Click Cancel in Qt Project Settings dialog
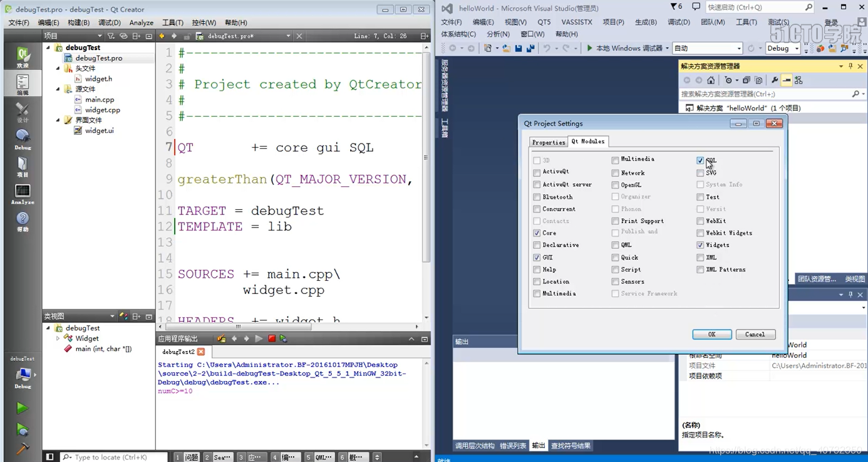The width and height of the screenshot is (868, 462). coord(755,335)
